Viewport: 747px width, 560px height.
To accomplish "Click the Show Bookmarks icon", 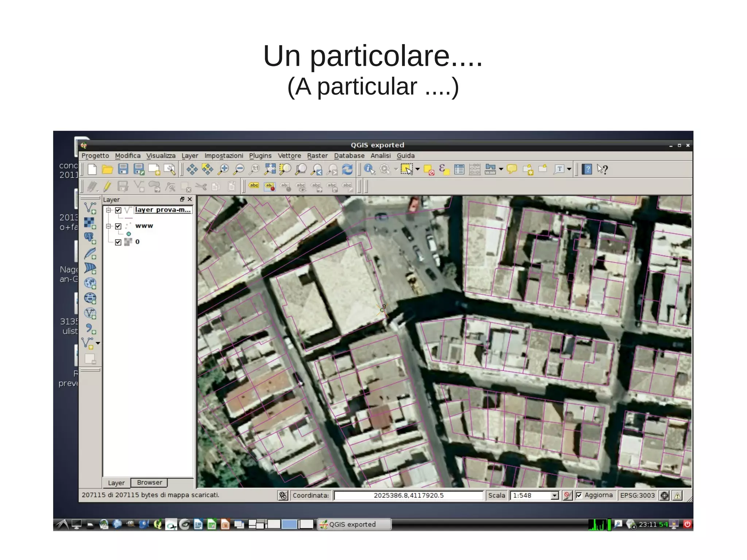I will point(543,169).
